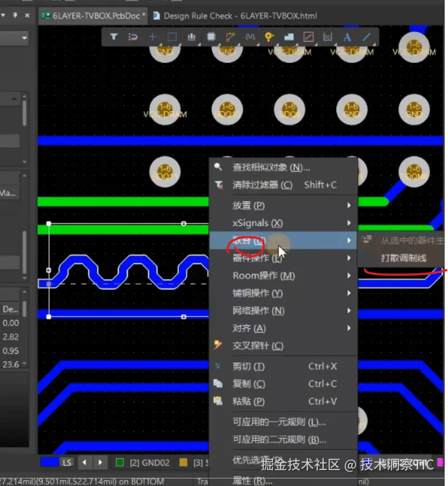The height and width of the screenshot is (486, 448).
Task: Click the LS layer set button
Action: tap(67, 463)
